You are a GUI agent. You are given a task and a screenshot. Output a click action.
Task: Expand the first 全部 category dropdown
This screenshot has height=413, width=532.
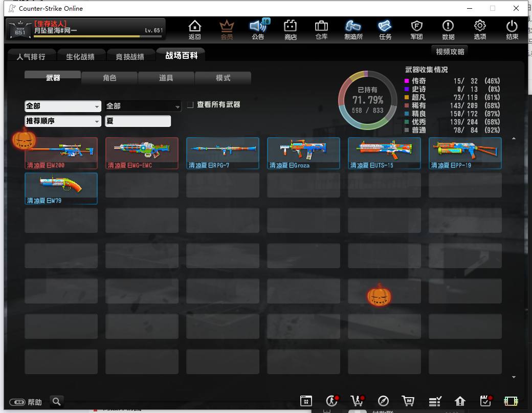pos(63,106)
